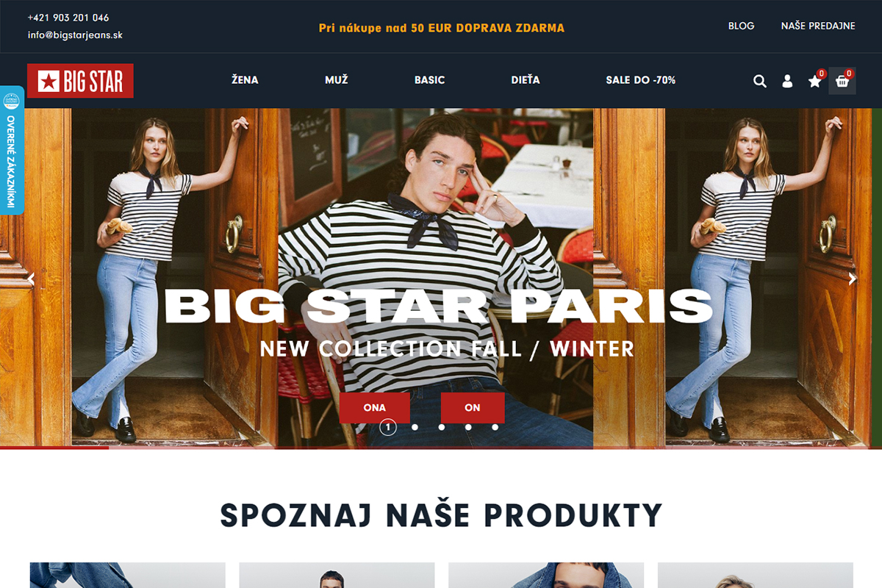The image size is (882, 588).
Task: Select carousel slide dot number one
Action: point(388,427)
